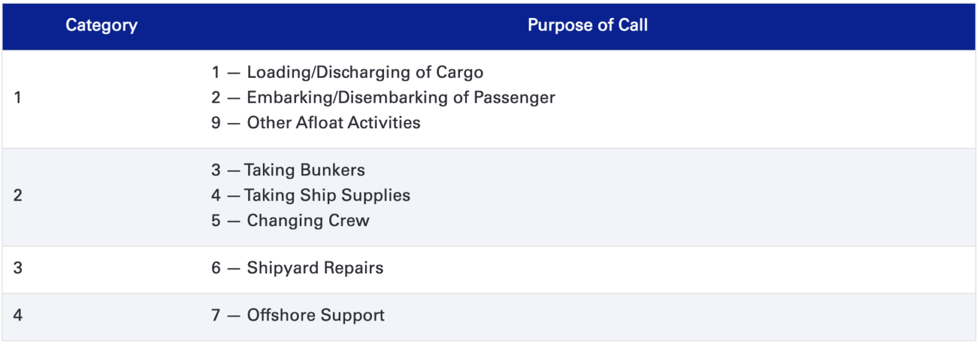Screen dimensions: 980x346
Task: Select the Taking Ship Supplies line
Action: (x=327, y=196)
